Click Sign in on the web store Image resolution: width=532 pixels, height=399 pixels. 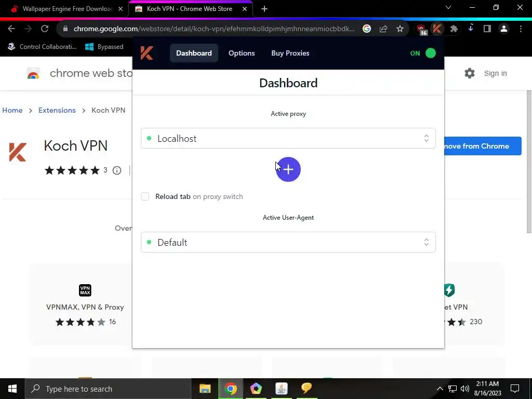point(495,73)
